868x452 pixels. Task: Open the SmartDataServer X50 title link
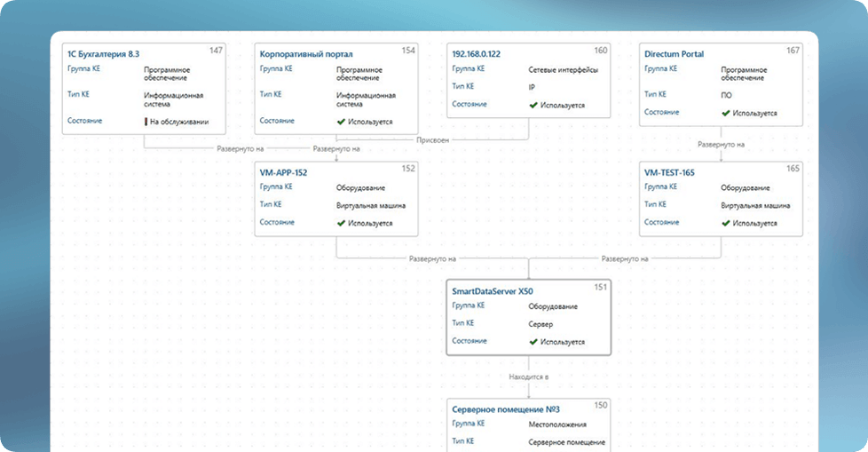pos(492,290)
